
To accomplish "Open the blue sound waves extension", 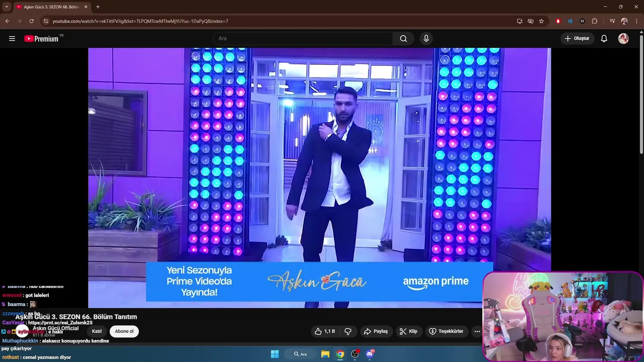I will (x=570, y=21).
